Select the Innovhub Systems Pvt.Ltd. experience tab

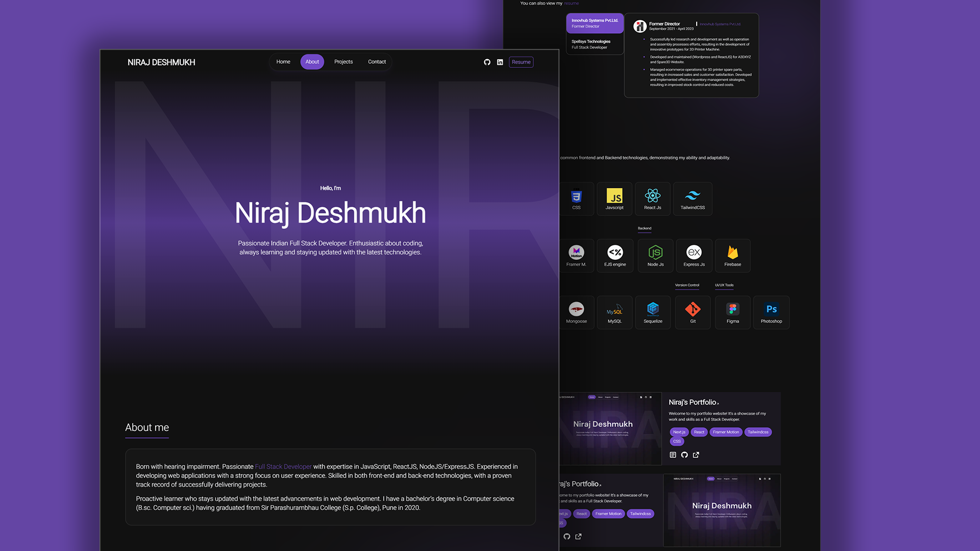(x=595, y=23)
